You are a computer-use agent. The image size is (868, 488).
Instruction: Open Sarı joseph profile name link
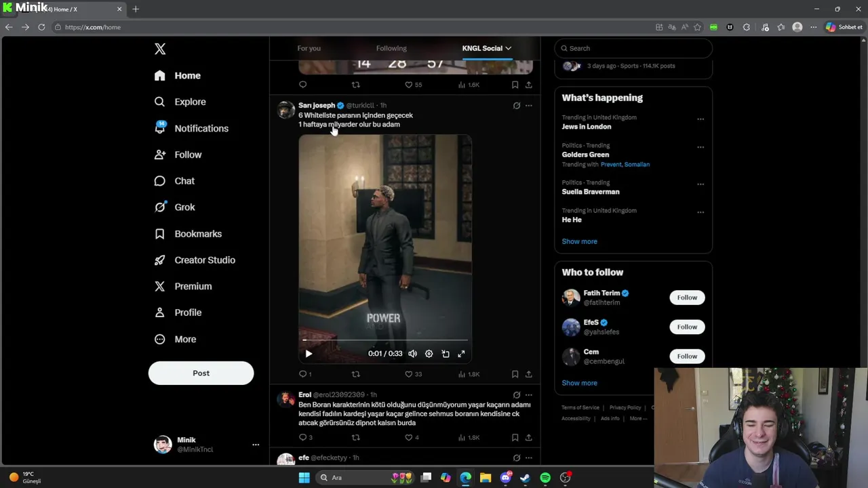tap(317, 105)
